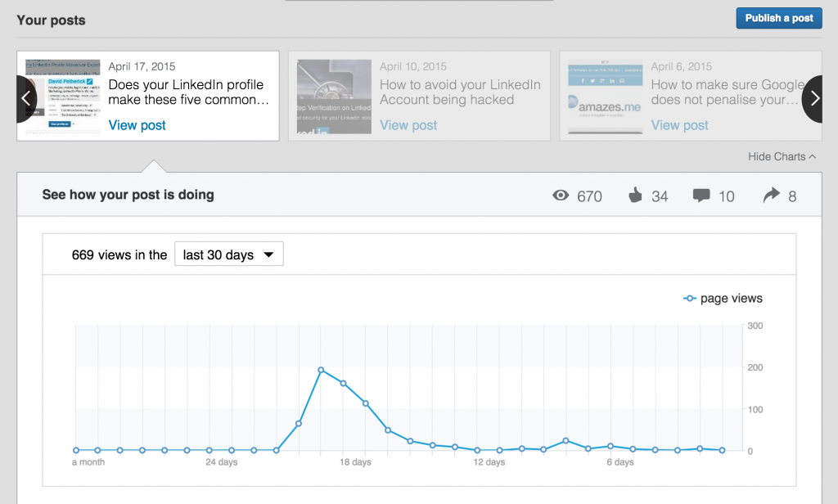The height and width of the screenshot is (504, 838).
Task: Click the eye icon showing 670 views
Action: coord(561,196)
